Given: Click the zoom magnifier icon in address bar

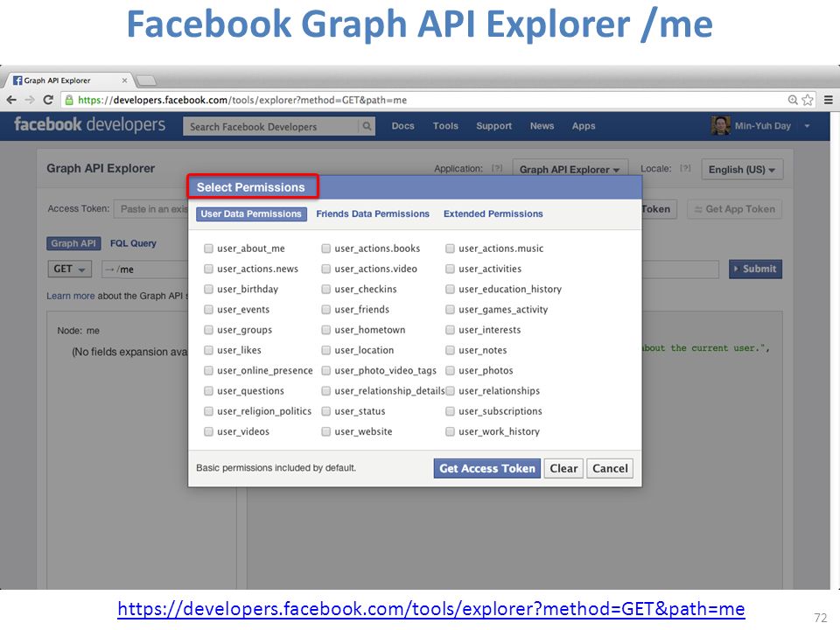Looking at the screenshot, I should pos(793,100).
